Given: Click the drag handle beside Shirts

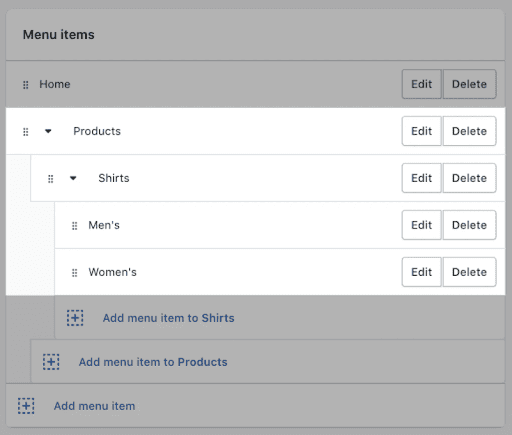Looking at the screenshot, I should click(51, 179).
